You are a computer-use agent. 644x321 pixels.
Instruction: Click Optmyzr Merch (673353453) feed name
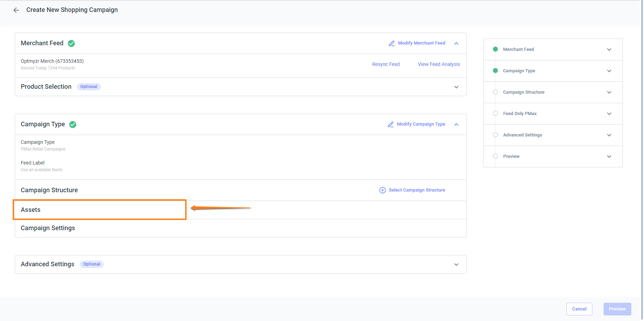coord(52,61)
